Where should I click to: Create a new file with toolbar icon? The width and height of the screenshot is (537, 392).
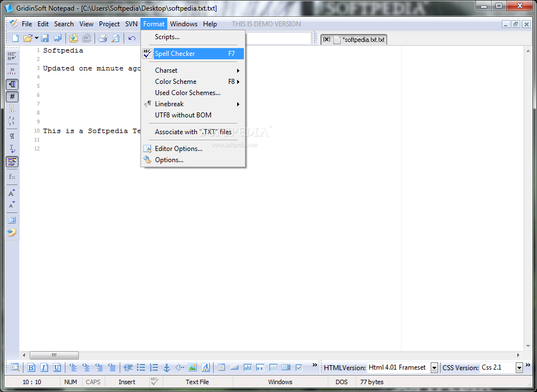(15, 39)
